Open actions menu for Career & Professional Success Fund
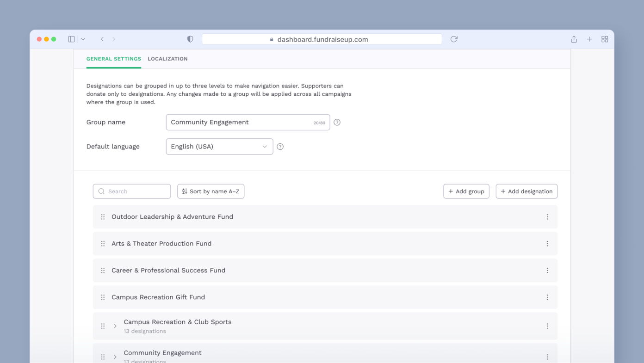The width and height of the screenshot is (644, 363). click(x=547, y=270)
